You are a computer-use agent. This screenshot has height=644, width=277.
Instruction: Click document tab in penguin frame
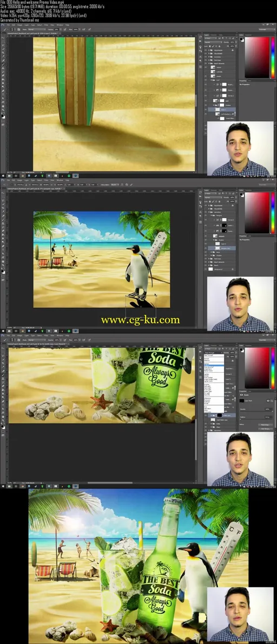(36, 189)
